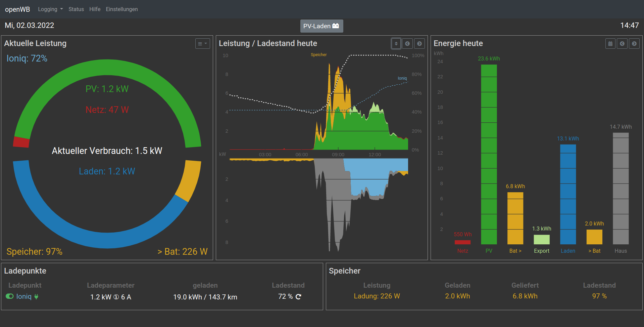Viewport: 644px width, 327px height.
Task: Toggle the Ioniq charge point switch
Action: tap(10, 296)
